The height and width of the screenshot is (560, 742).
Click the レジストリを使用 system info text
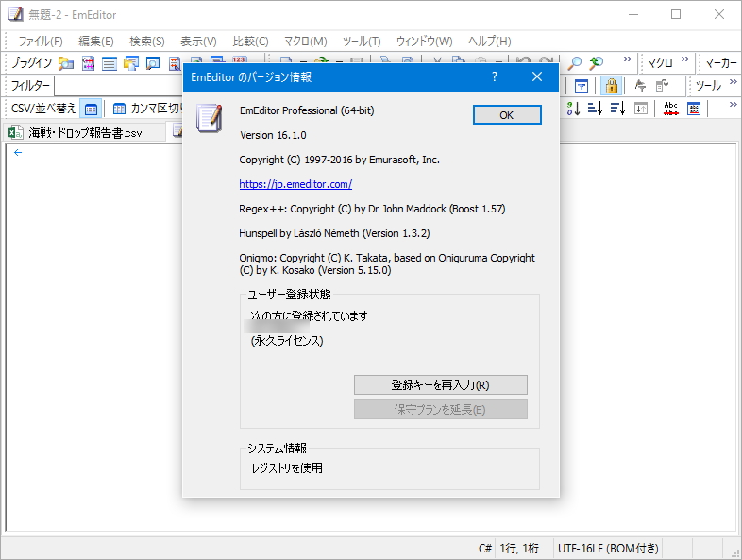287,468
